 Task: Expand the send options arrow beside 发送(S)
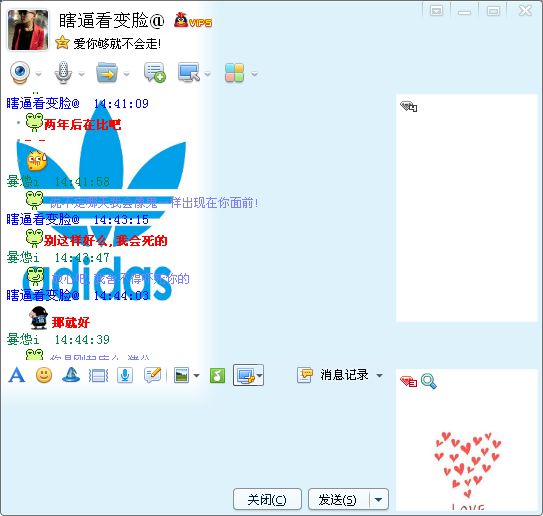(379, 499)
